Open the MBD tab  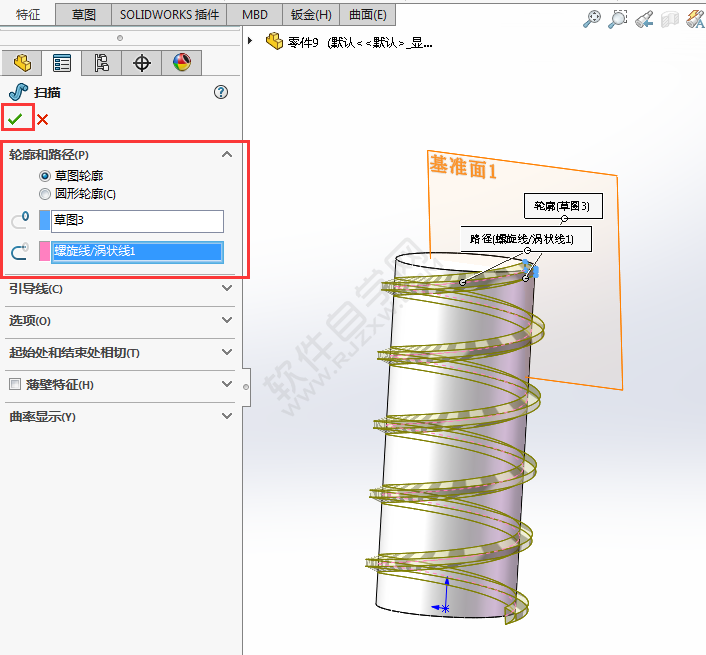[x=254, y=14]
